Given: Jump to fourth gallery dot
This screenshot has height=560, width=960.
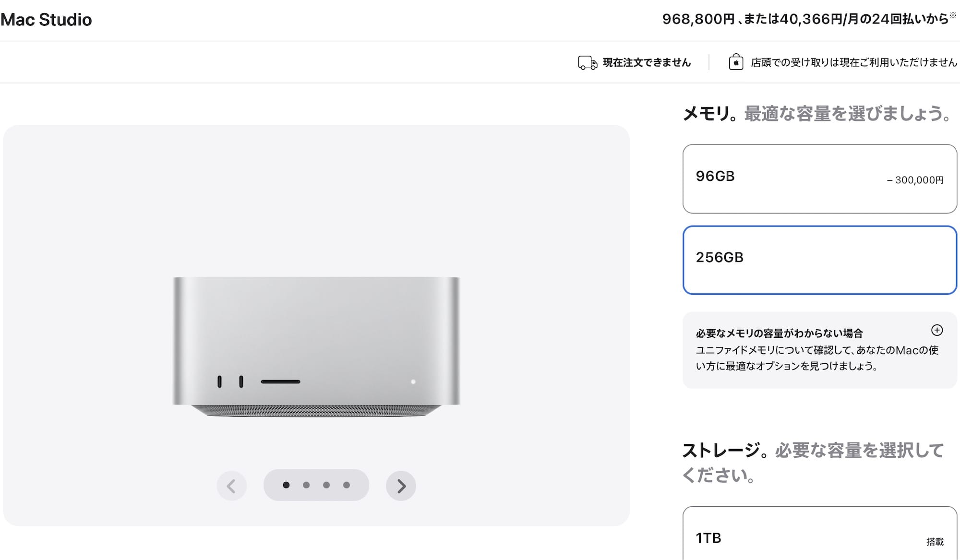Looking at the screenshot, I should [x=347, y=485].
